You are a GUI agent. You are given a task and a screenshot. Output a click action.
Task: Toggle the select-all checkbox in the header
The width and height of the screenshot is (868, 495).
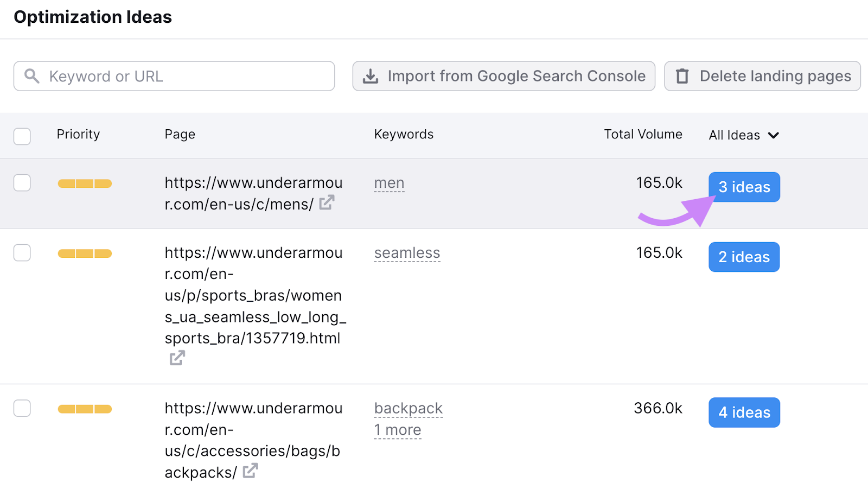click(22, 136)
